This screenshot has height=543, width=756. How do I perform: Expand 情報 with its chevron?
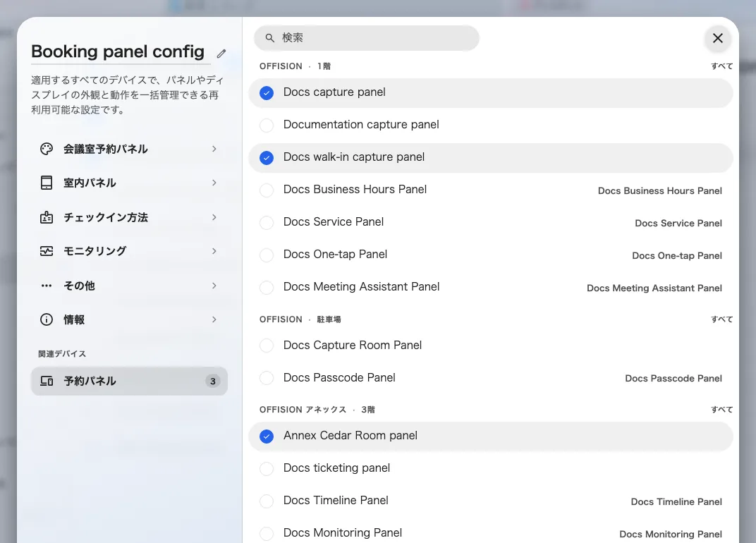pos(214,319)
